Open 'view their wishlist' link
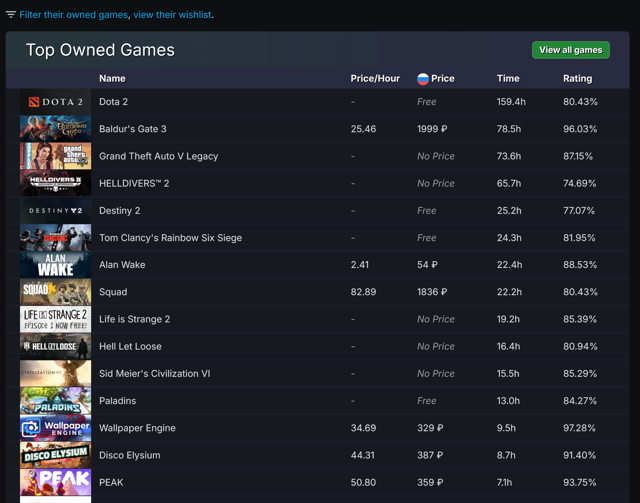The width and height of the screenshot is (640, 503). click(x=172, y=15)
